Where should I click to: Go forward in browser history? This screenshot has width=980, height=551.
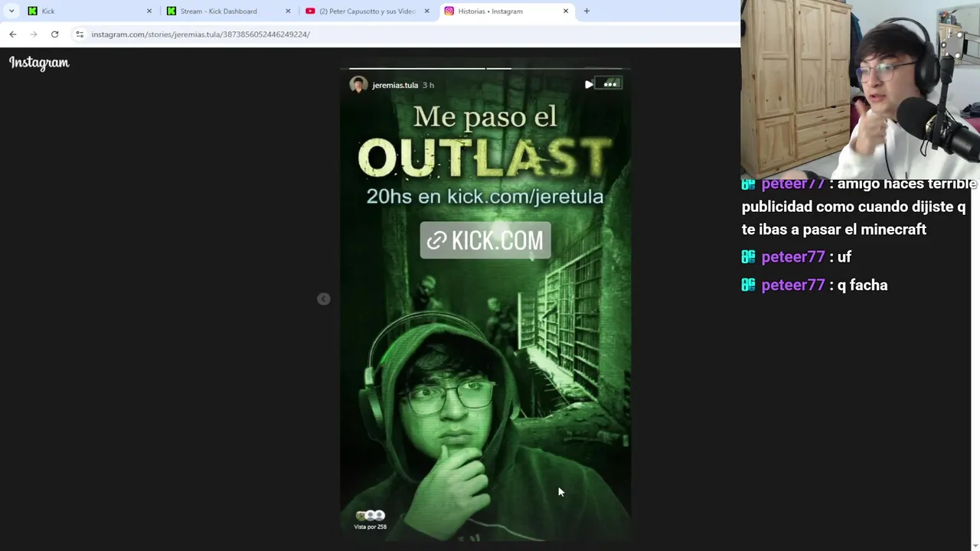(x=34, y=34)
